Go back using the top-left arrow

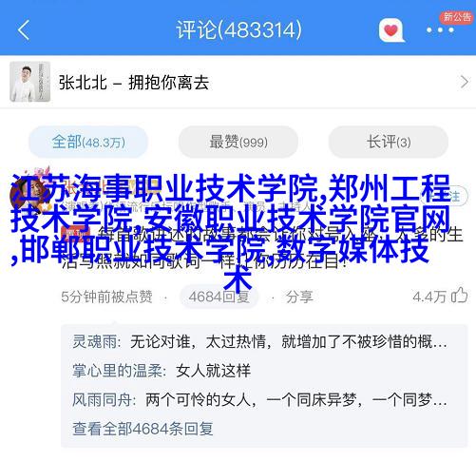pos(24,30)
